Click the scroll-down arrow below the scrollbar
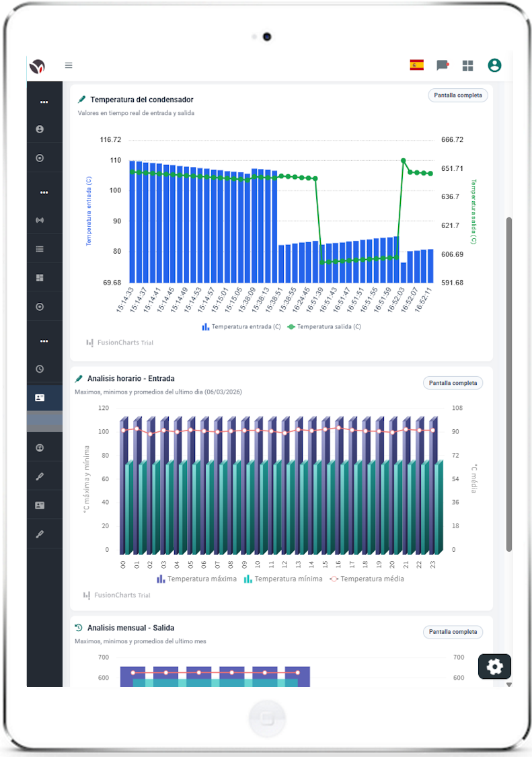This screenshot has height=757, width=532. tap(509, 684)
